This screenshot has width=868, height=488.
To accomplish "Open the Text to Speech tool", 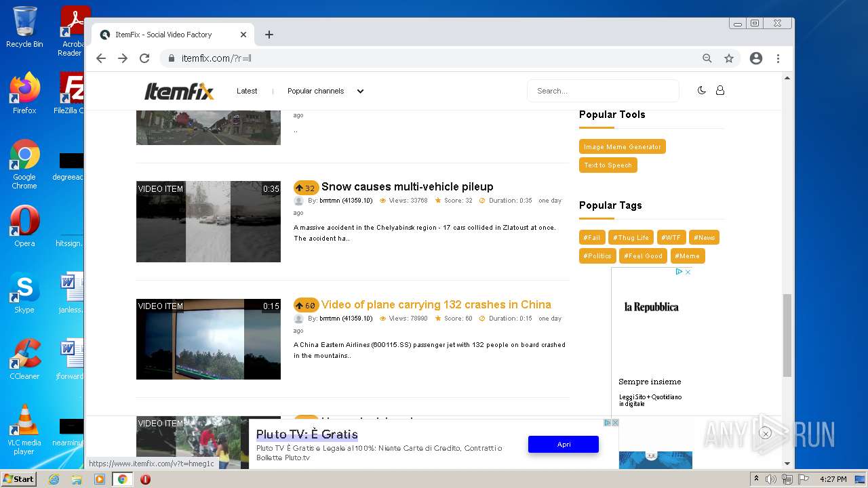I will pyautogui.click(x=608, y=165).
